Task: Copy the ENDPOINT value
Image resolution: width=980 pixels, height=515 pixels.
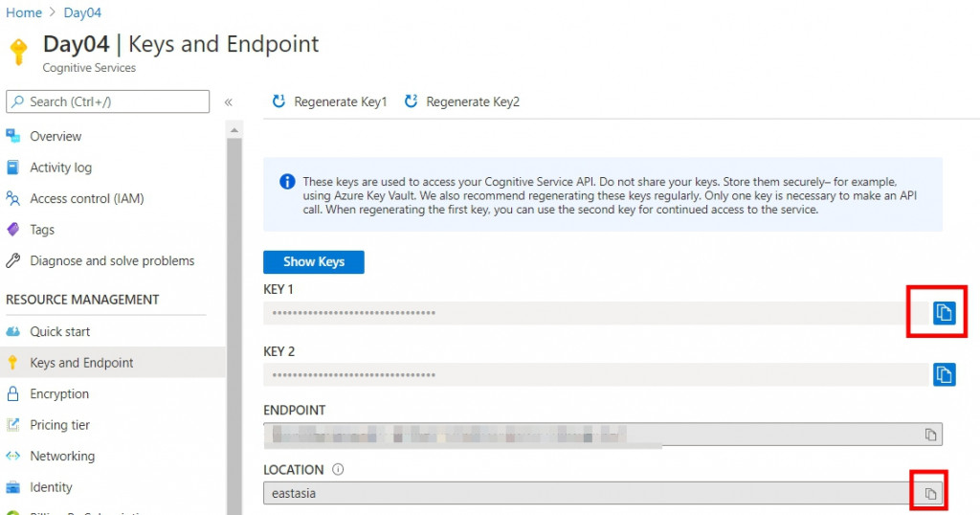Action: click(930, 435)
